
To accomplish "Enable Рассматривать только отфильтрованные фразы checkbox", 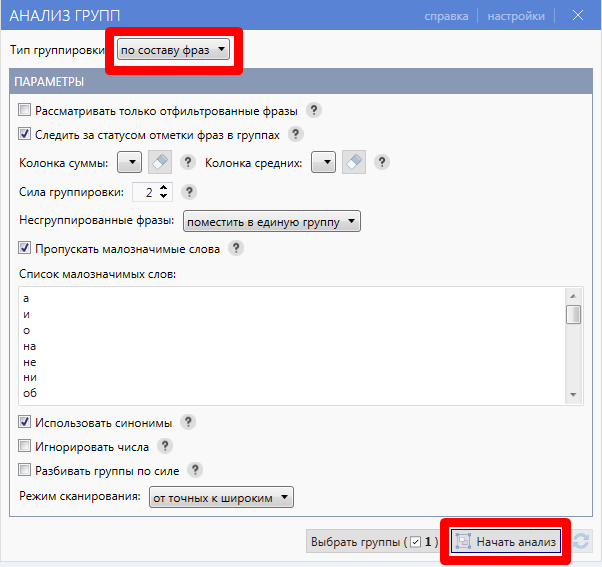I will click(25, 111).
